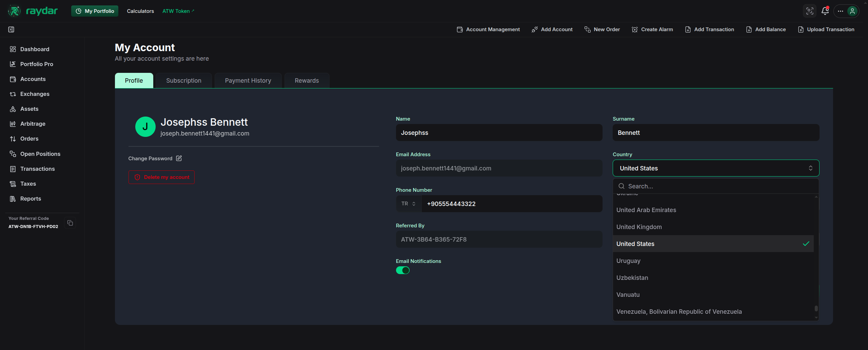The height and width of the screenshot is (350, 868).
Task: Click the raydar logo
Action: click(x=33, y=11)
